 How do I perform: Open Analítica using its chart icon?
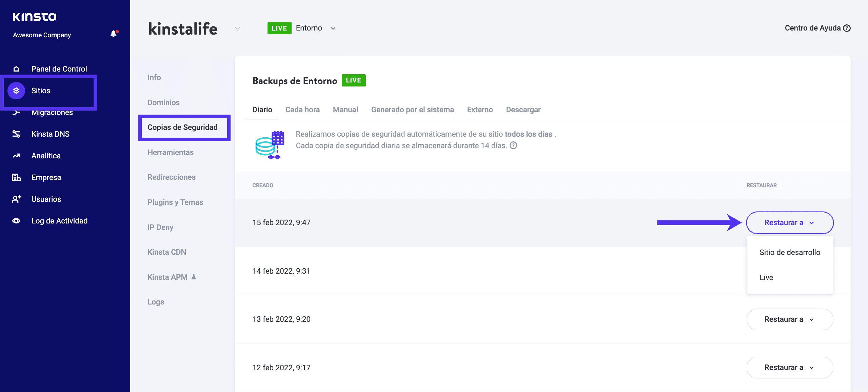[x=16, y=155]
